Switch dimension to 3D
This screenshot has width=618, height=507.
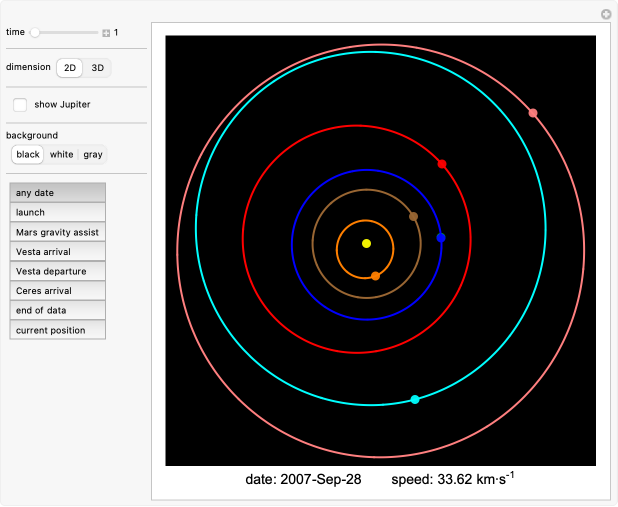pos(97,68)
